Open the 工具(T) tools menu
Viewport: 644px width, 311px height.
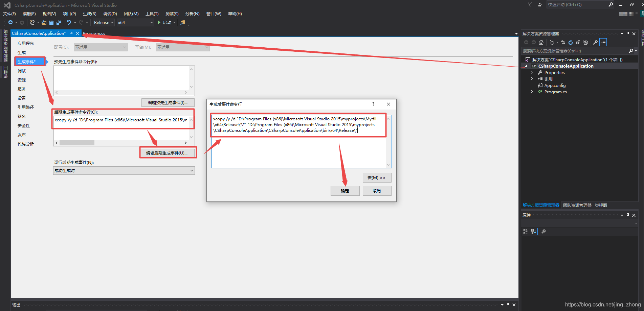(x=152, y=14)
